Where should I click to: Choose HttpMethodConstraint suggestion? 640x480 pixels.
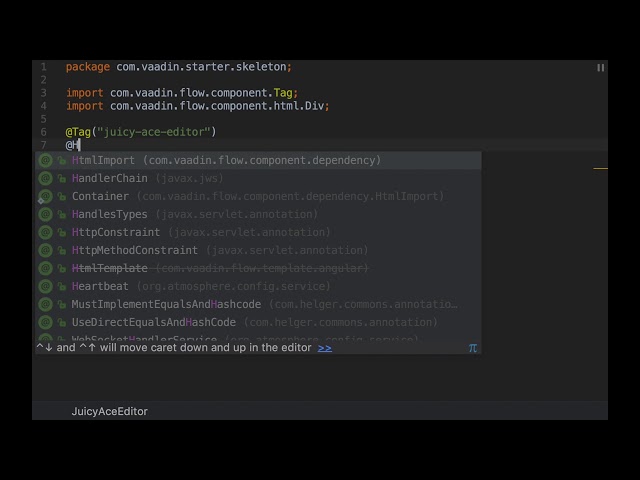[258, 250]
